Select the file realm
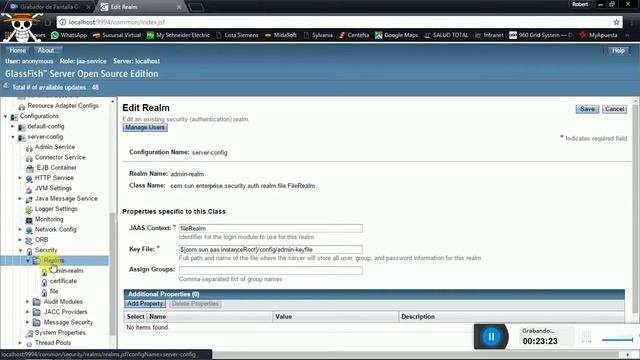This screenshot has width=640, height=360. 54,291
